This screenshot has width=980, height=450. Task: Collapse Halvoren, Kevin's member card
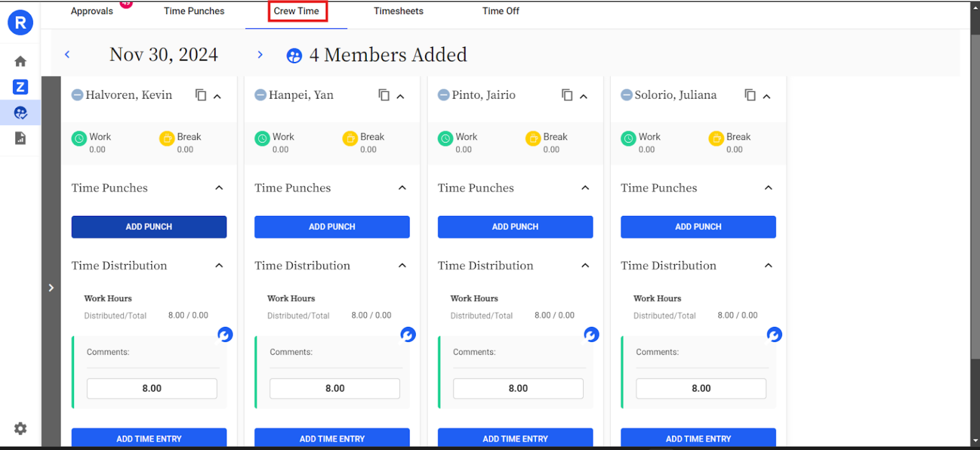tap(219, 95)
